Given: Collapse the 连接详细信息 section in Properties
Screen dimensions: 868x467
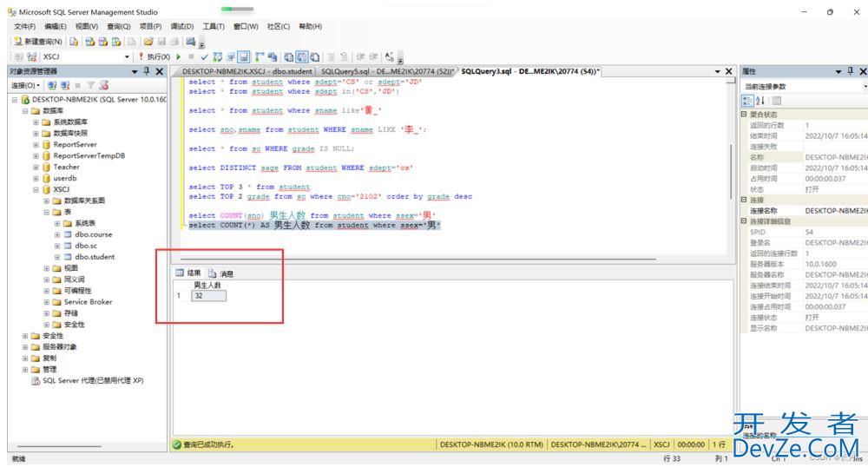Looking at the screenshot, I should 744,220.
